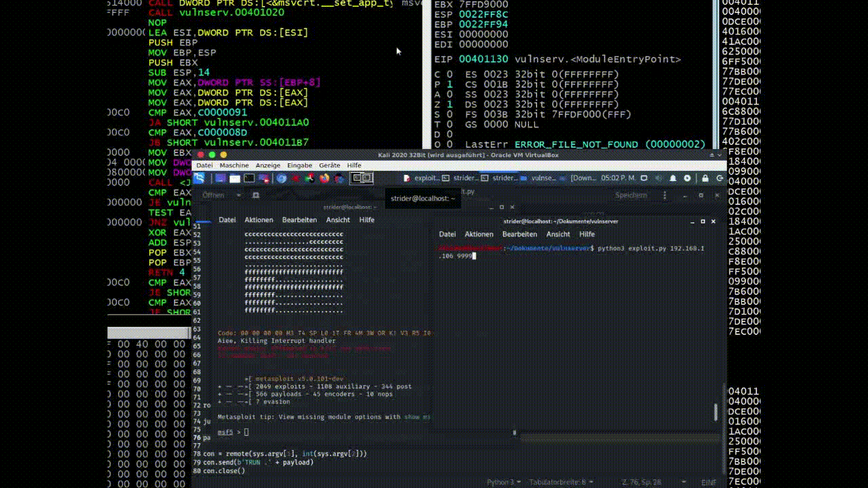The width and height of the screenshot is (868, 488).
Task: Open Hilfe menu in the vulnserver terminal
Action: click(587, 234)
